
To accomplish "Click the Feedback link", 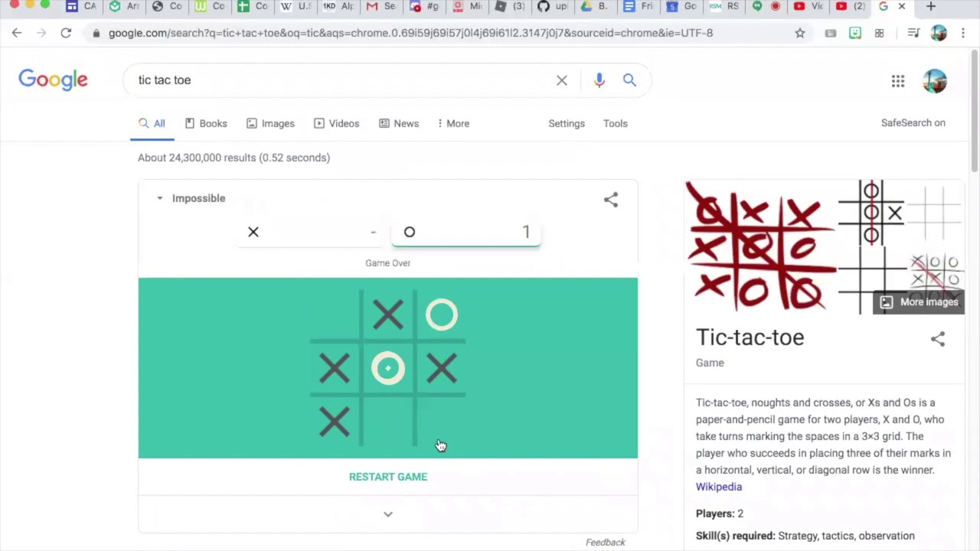I will click(x=606, y=542).
